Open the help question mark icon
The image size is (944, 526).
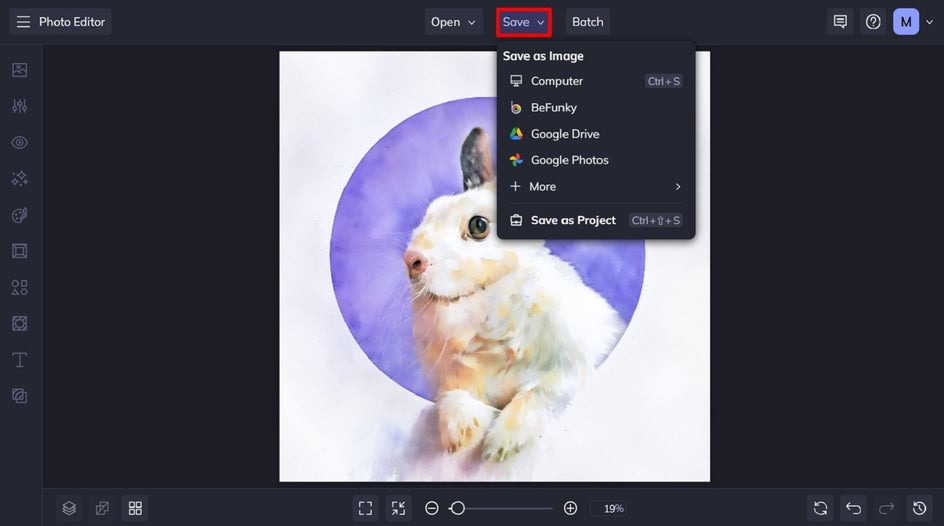(873, 22)
